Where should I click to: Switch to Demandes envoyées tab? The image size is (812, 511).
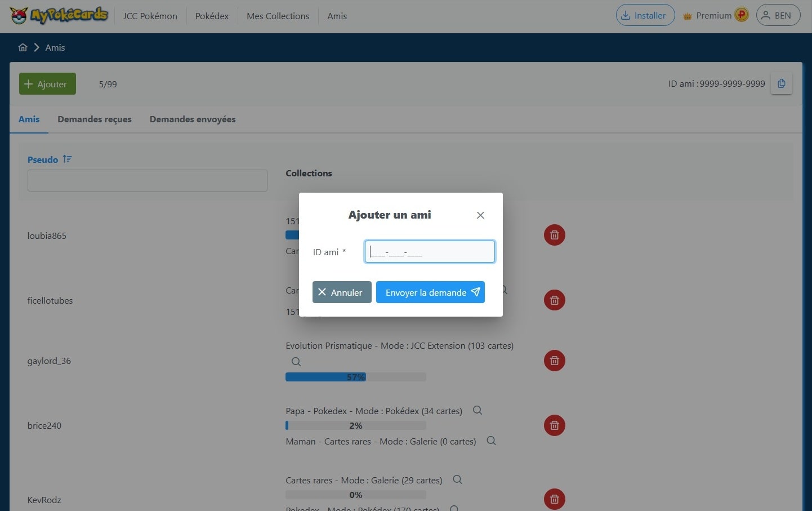click(193, 119)
